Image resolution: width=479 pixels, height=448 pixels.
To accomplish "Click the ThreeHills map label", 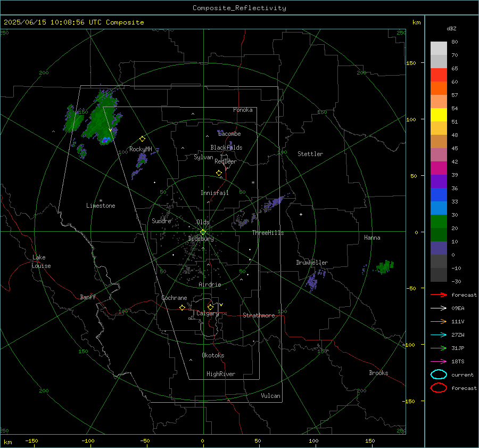I will point(268,233).
